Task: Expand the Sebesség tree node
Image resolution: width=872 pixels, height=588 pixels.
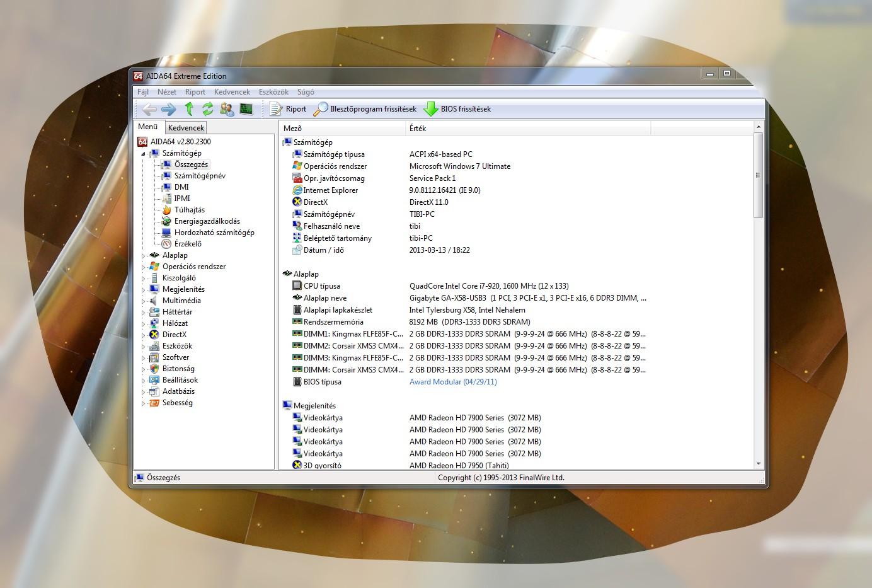Action: tap(143, 403)
